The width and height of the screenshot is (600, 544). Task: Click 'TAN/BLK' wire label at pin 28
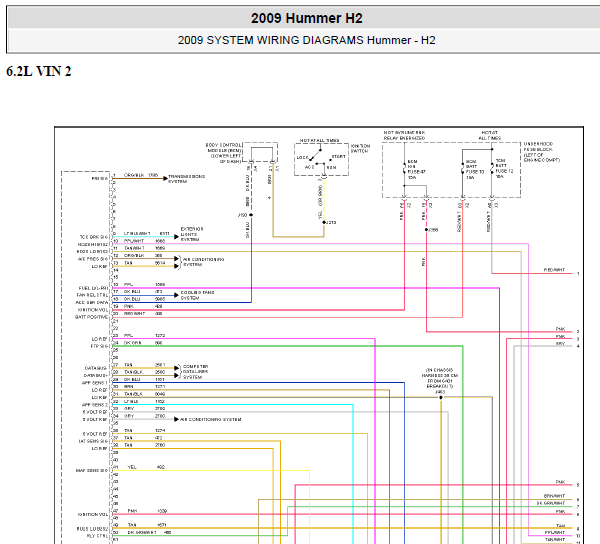(x=134, y=372)
